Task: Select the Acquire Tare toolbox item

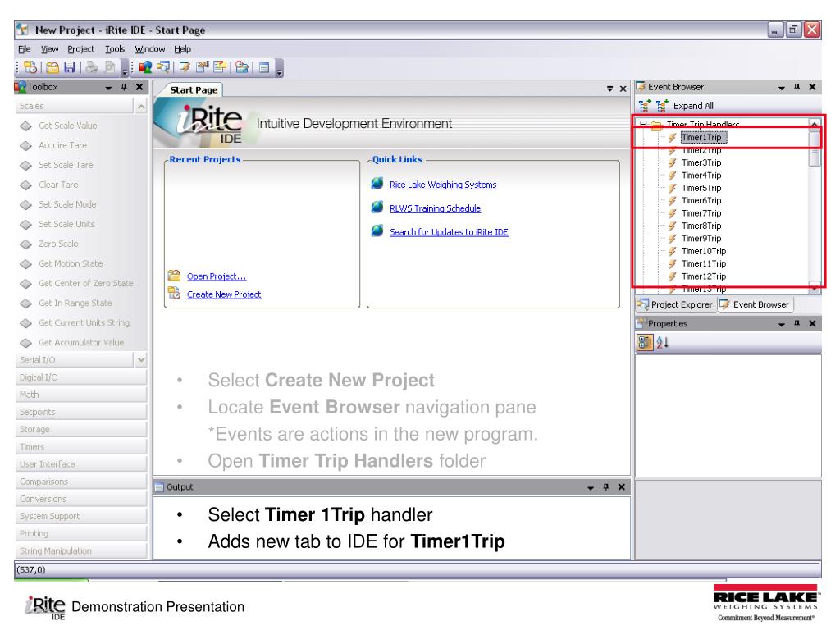Action: [62, 145]
